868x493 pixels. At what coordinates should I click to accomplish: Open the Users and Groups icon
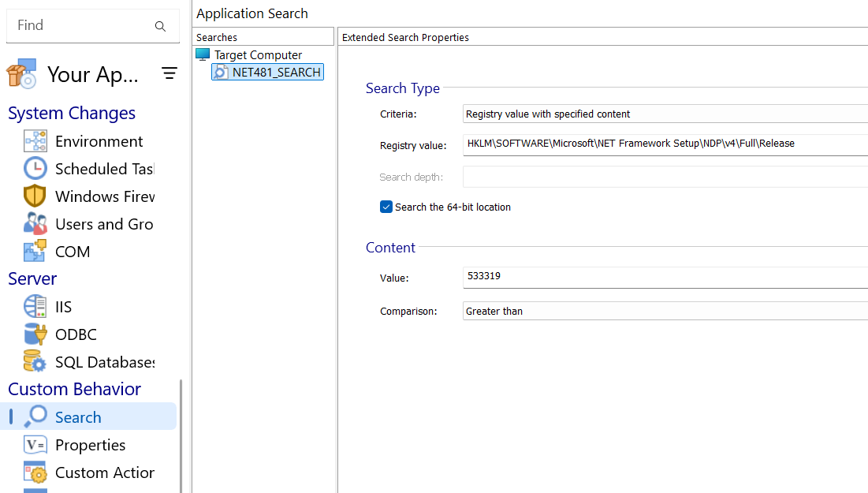35,224
